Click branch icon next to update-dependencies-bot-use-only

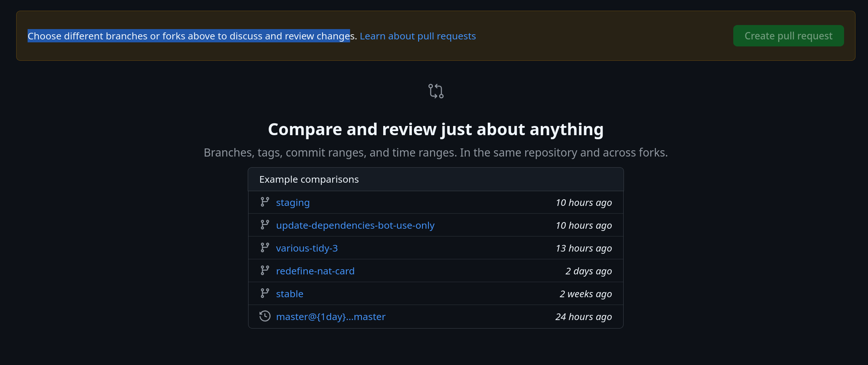265,225
